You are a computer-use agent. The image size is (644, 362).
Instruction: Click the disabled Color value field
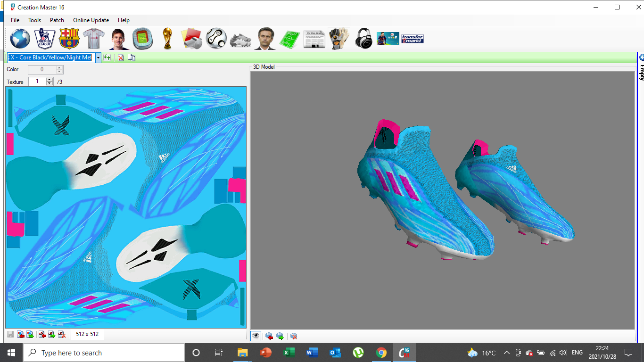[42, 69]
